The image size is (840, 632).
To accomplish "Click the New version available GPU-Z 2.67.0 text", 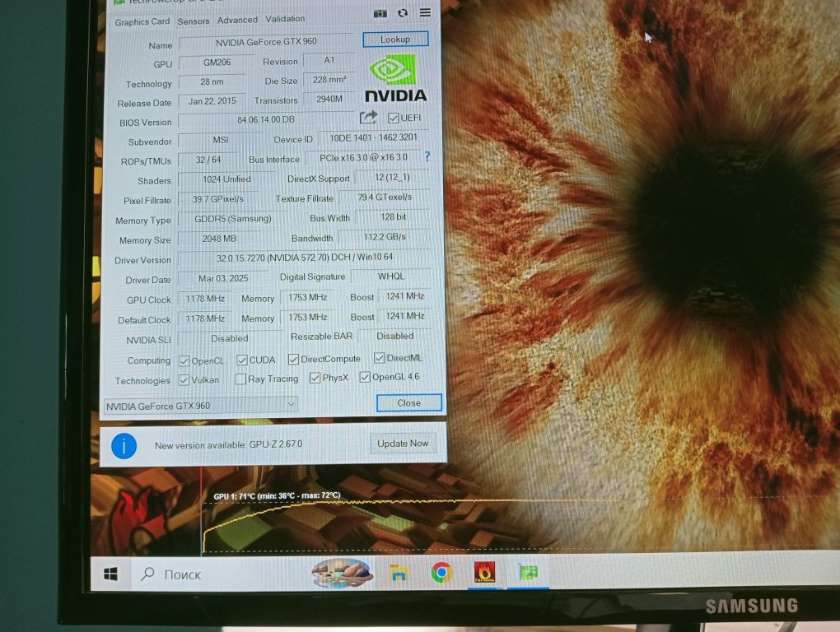I will pos(228,444).
